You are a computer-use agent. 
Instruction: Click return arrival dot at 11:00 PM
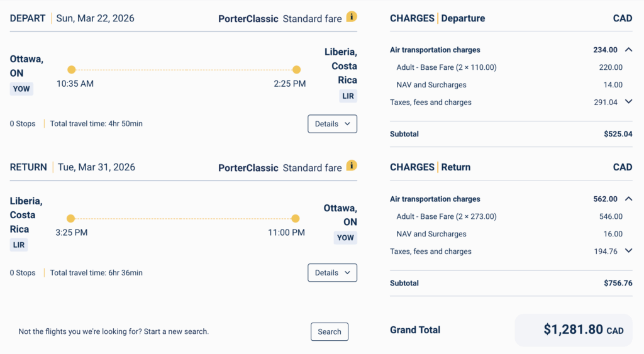click(295, 219)
